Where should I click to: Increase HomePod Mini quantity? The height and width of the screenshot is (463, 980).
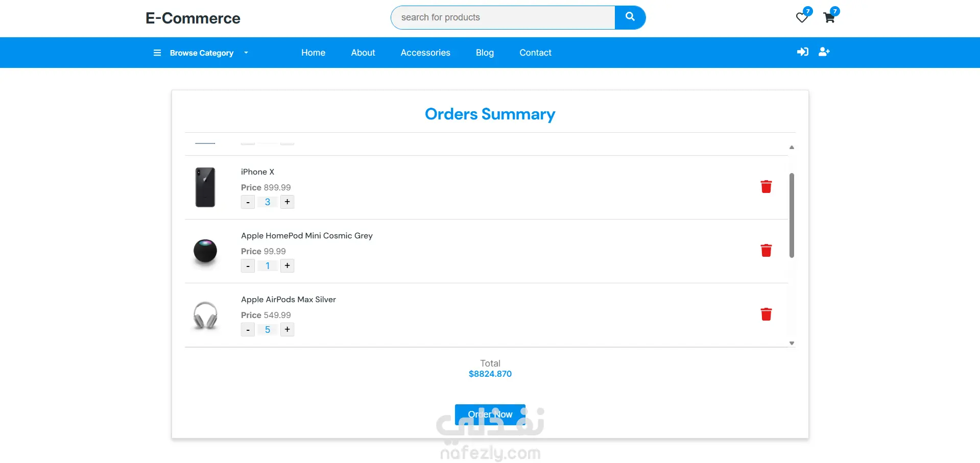(x=288, y=266)
